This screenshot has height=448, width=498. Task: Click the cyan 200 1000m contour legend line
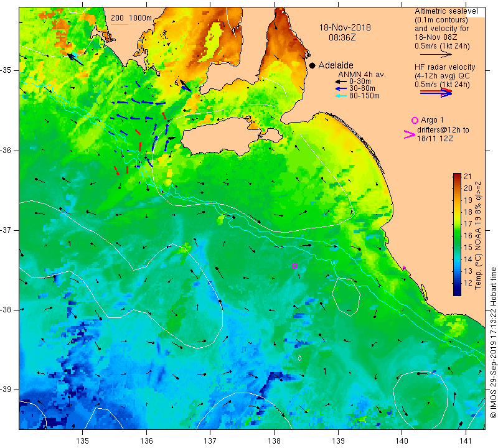pyautogui.click(x=120, y=24)
